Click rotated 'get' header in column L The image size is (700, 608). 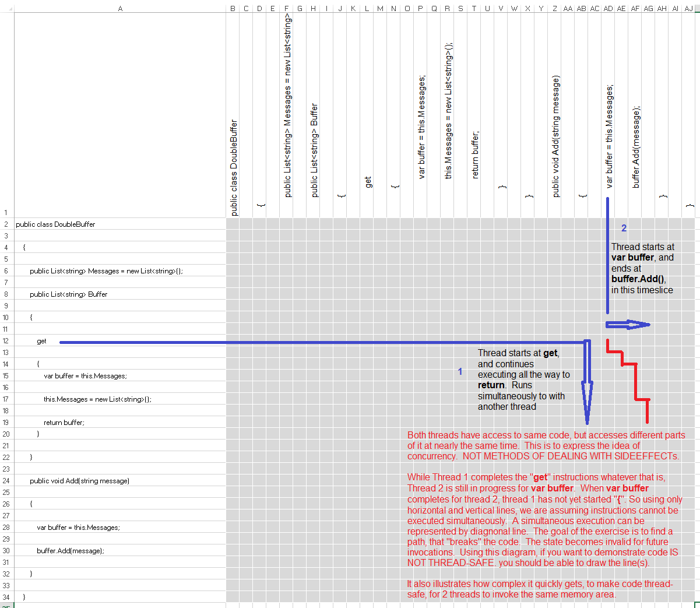367,182
